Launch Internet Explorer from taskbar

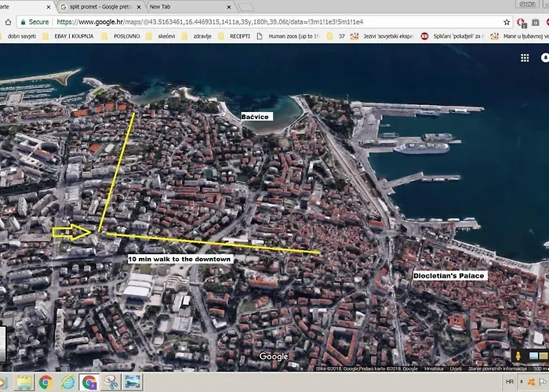pos(67,383)
